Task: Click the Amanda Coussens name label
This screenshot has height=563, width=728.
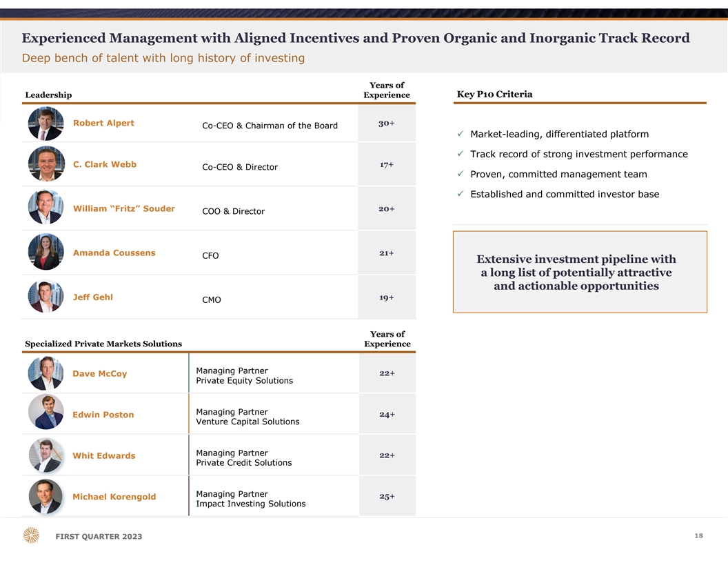Action: pos(114,253)
